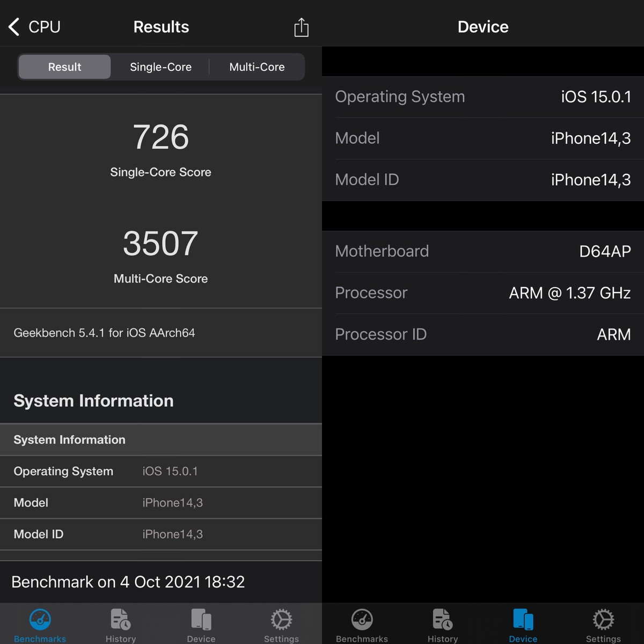The height and width of the screenshot is (644, 644).
Task: Tap Model row showing iPhone14,3 in Results
Action: 161,503
